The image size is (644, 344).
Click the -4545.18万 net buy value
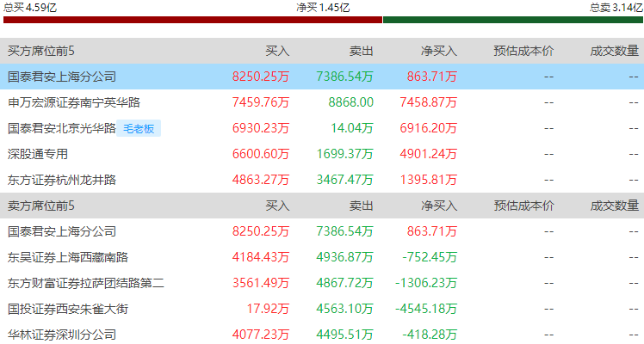(x=426, y=309)
